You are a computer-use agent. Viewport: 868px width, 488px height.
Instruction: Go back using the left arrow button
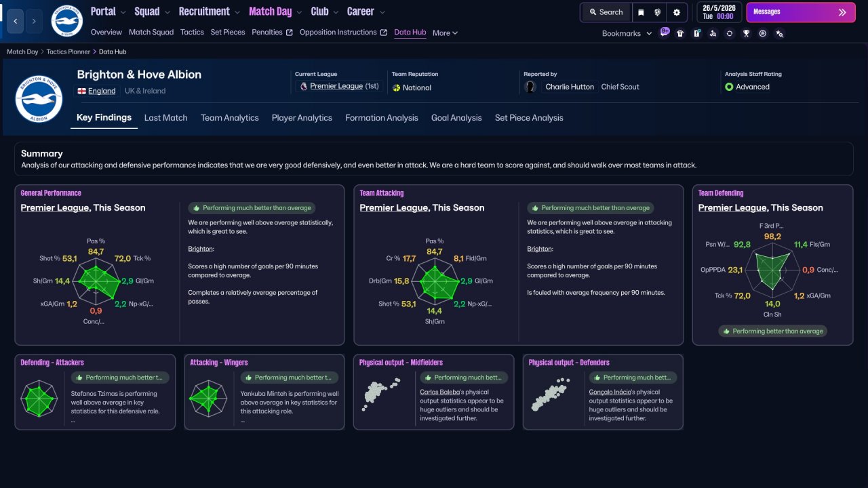16,21
